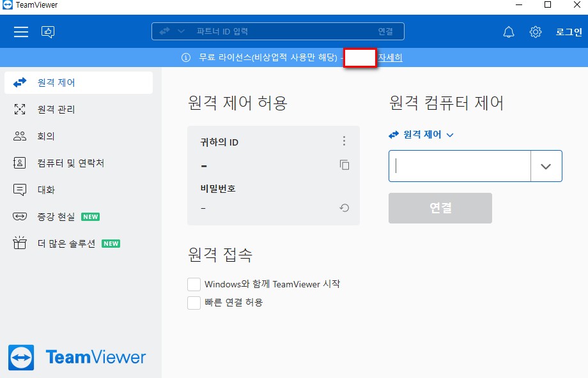Enable 빠른 연결 허용 checkbox
The width and height of the screenshot is (588, 378).
click(x=194, y=303)
